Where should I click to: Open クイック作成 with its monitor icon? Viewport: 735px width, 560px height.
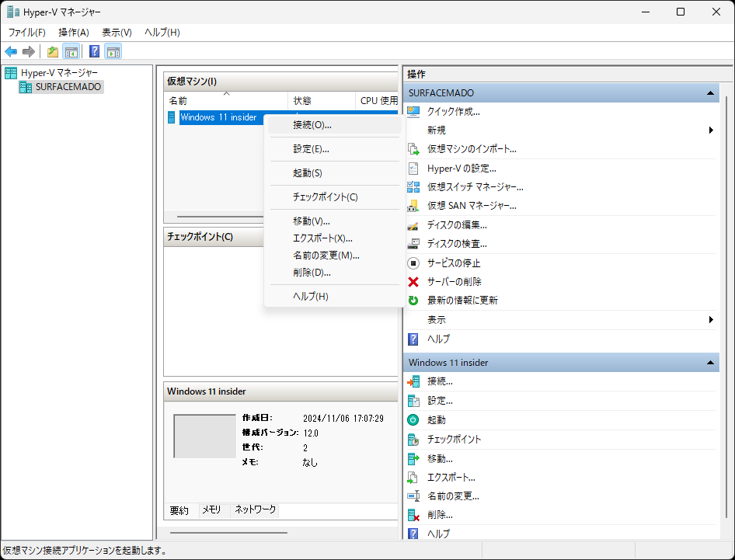414,112
